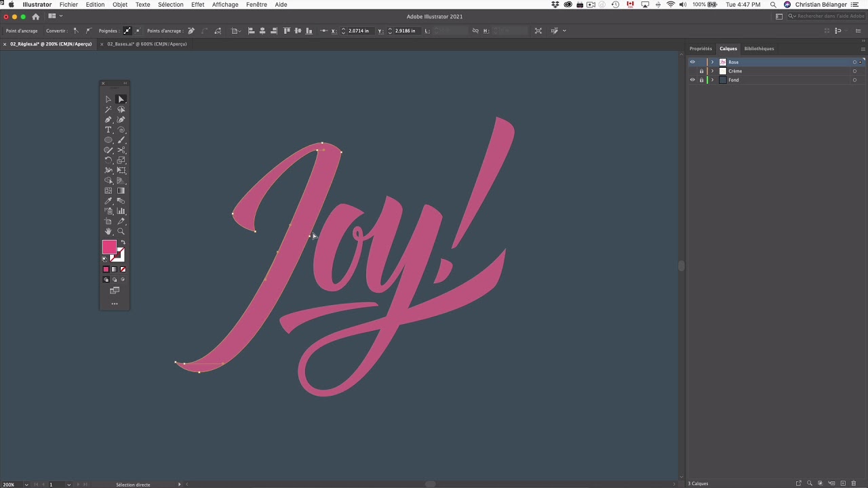Switch to the Propriétés tab
The width and height of the screenshot is (868, 488).
tap(701, 49)
